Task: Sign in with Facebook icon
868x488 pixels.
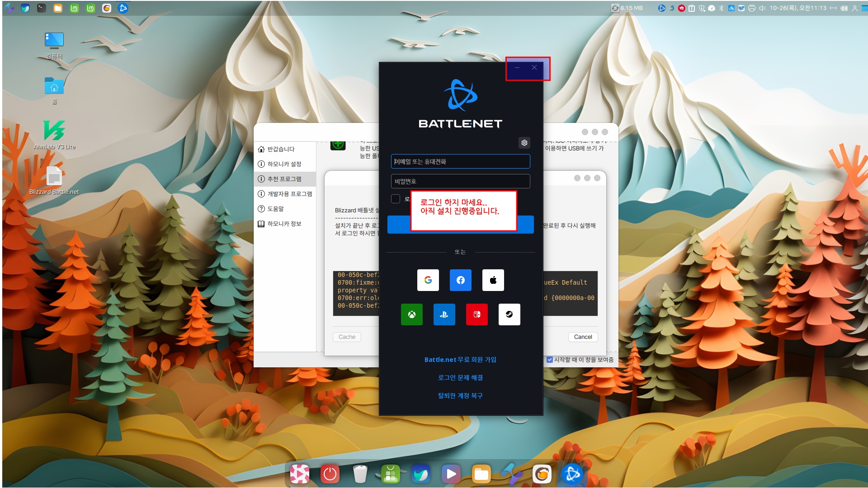Action: click(x=460, y=280)
